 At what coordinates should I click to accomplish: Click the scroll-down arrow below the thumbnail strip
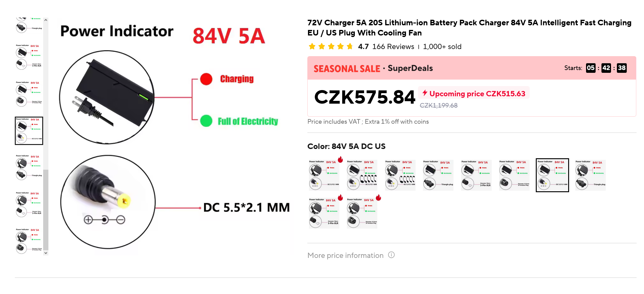(x=46, y=253)
